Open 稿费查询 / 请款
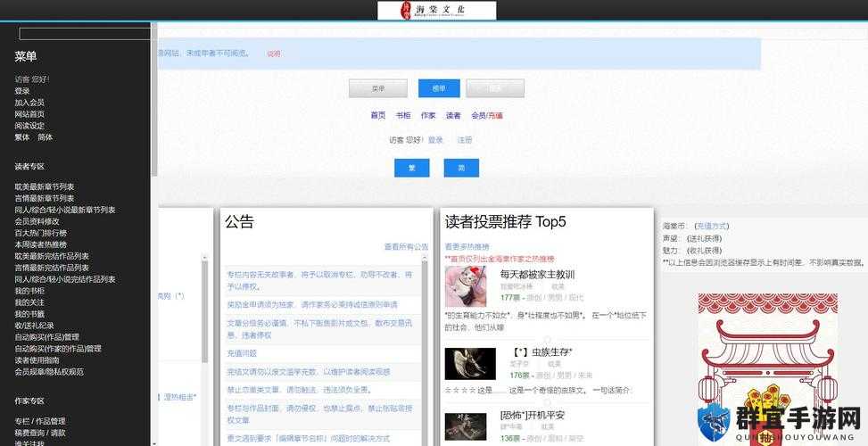This screenshot has width=868, height=446. coord(40,433)
